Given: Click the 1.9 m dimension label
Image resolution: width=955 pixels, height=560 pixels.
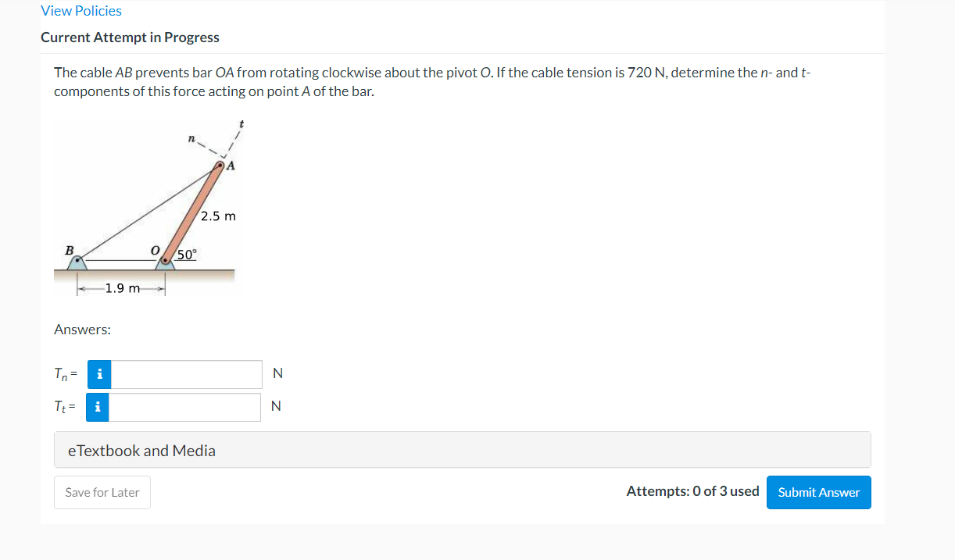Looking at the screenshot, I should coord(123,288).
